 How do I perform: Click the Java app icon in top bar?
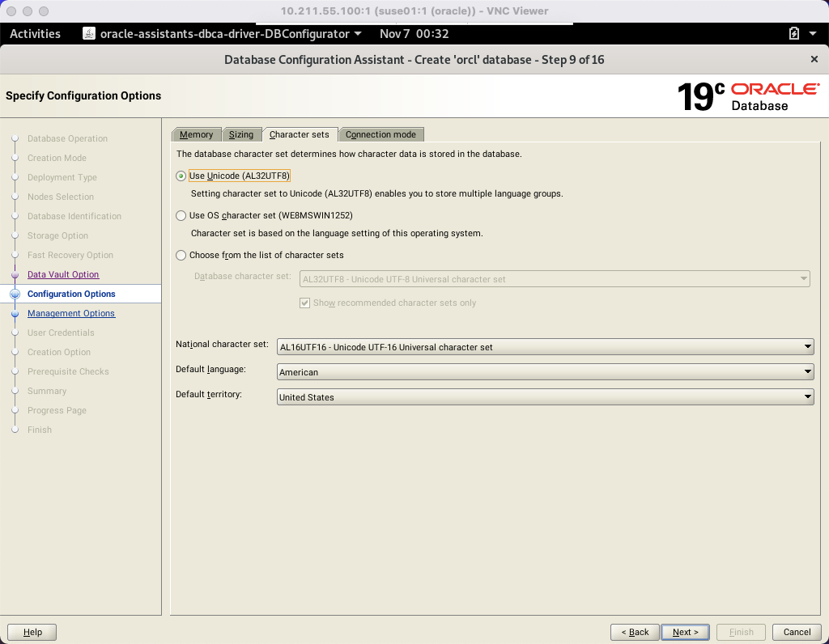click(89, 34)
